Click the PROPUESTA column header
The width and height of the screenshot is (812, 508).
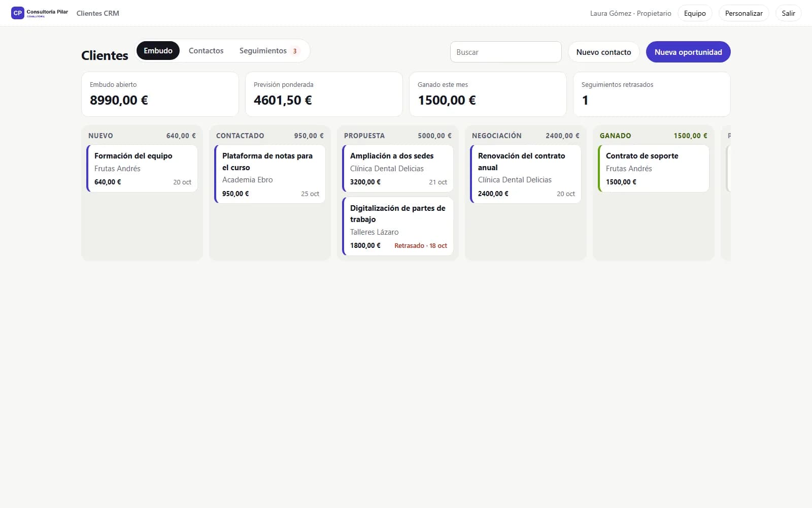click(x=364, y=136)
